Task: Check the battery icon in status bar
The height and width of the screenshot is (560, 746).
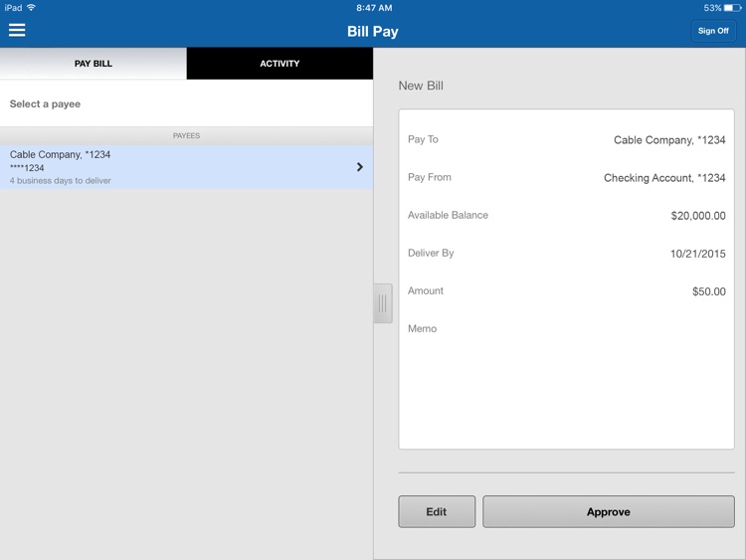Action: (x=732, y=8)
